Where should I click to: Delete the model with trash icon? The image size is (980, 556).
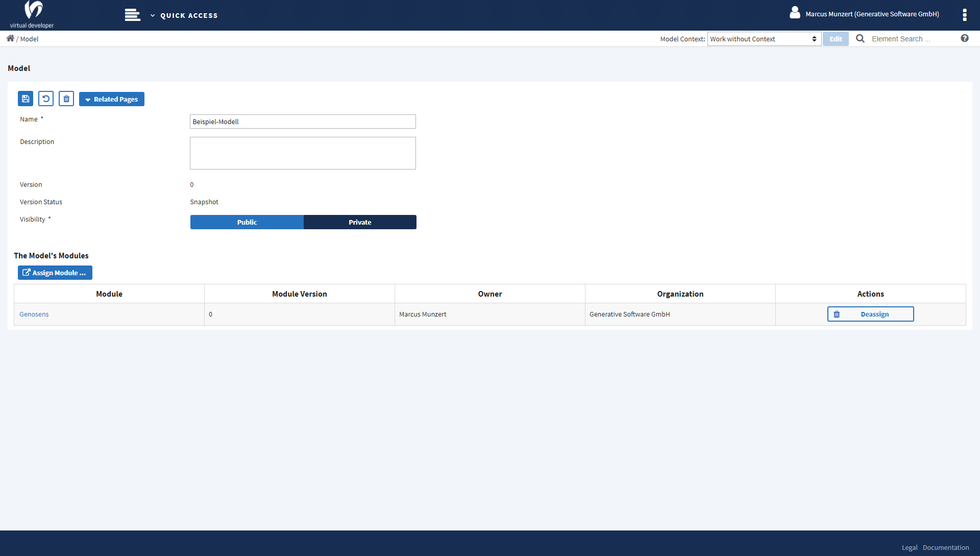(66, 99)
